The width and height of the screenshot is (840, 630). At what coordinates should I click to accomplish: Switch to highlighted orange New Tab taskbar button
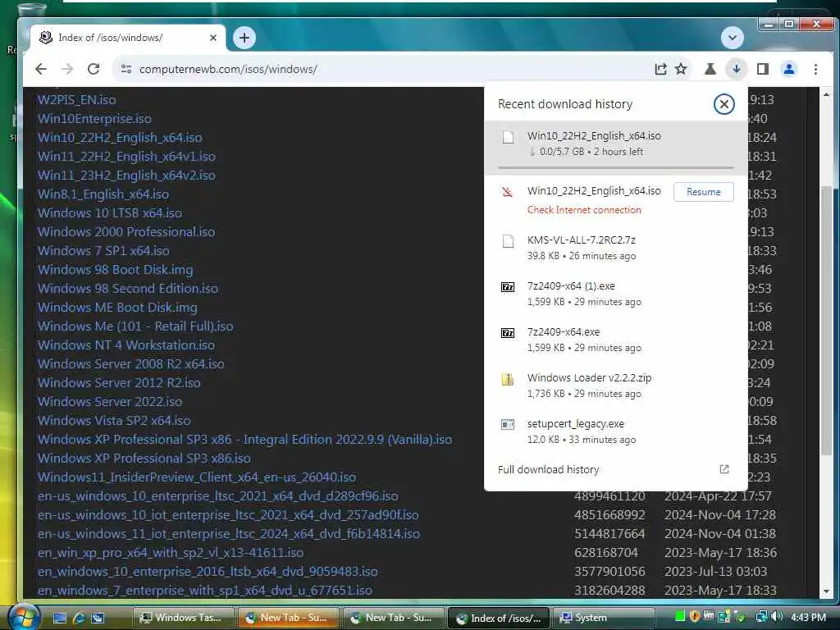coord(288,618)
